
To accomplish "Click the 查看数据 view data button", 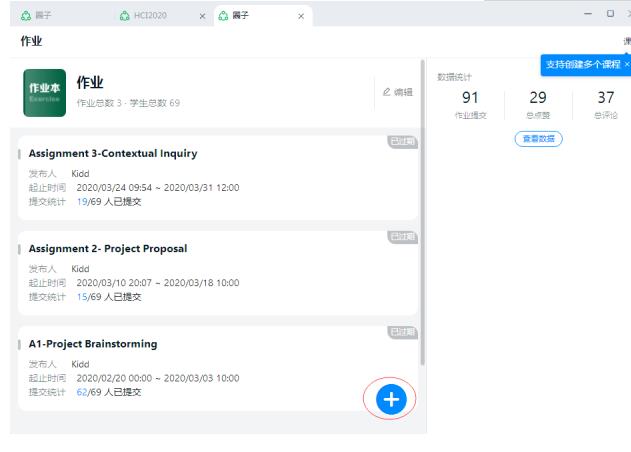I will click(538, 139).
